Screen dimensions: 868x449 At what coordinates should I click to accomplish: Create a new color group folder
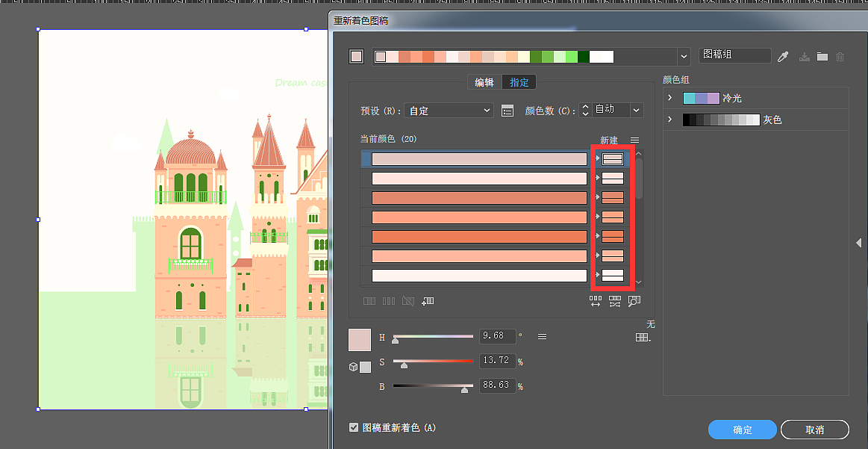[822, 55]
